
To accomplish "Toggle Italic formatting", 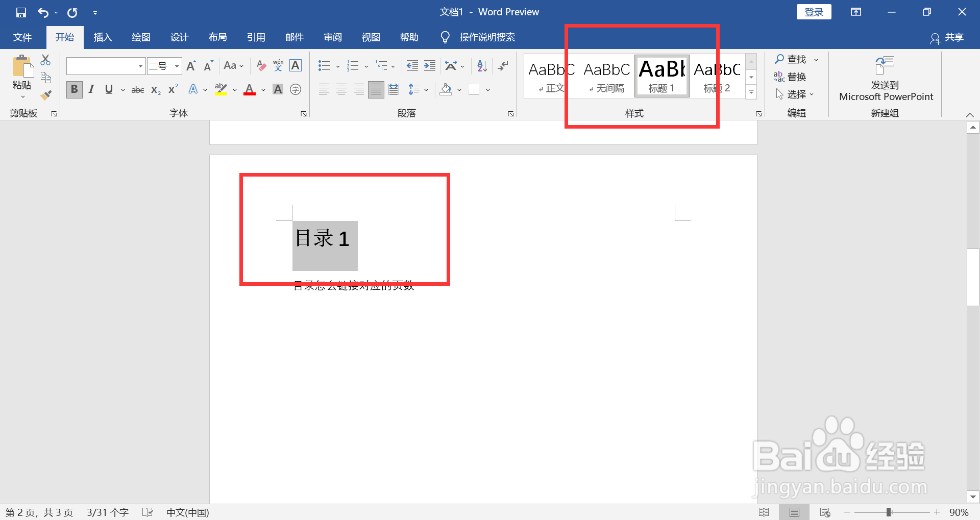I will point(91,90).
